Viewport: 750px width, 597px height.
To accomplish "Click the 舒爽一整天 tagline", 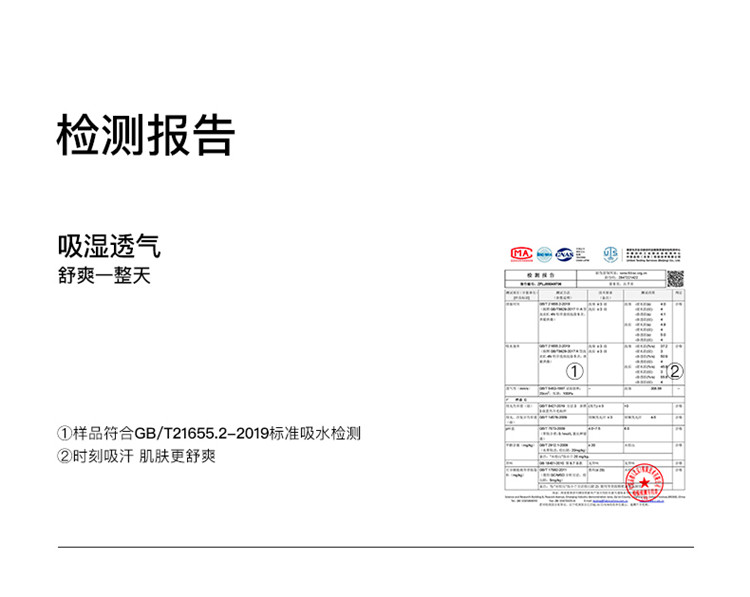I will pos(103,274).
